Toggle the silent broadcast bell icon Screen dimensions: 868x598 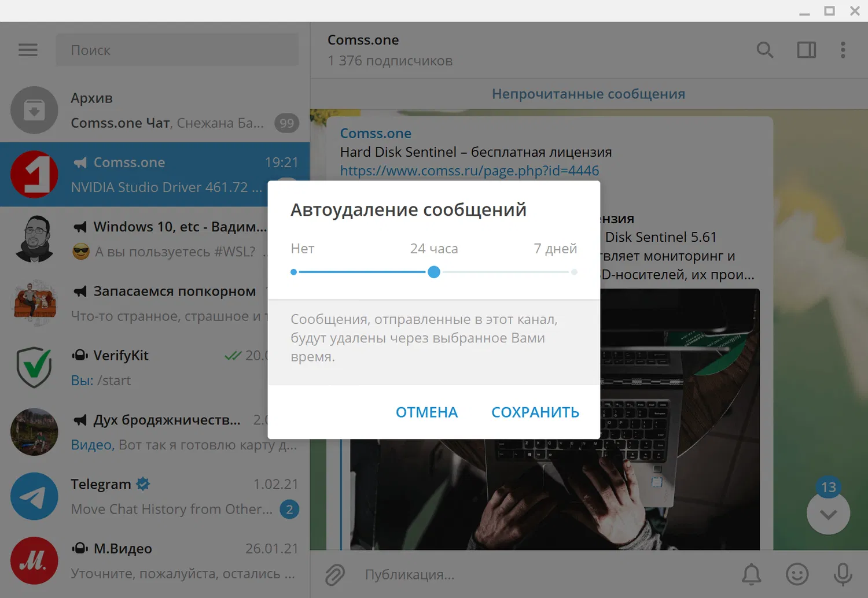[752, 574]
